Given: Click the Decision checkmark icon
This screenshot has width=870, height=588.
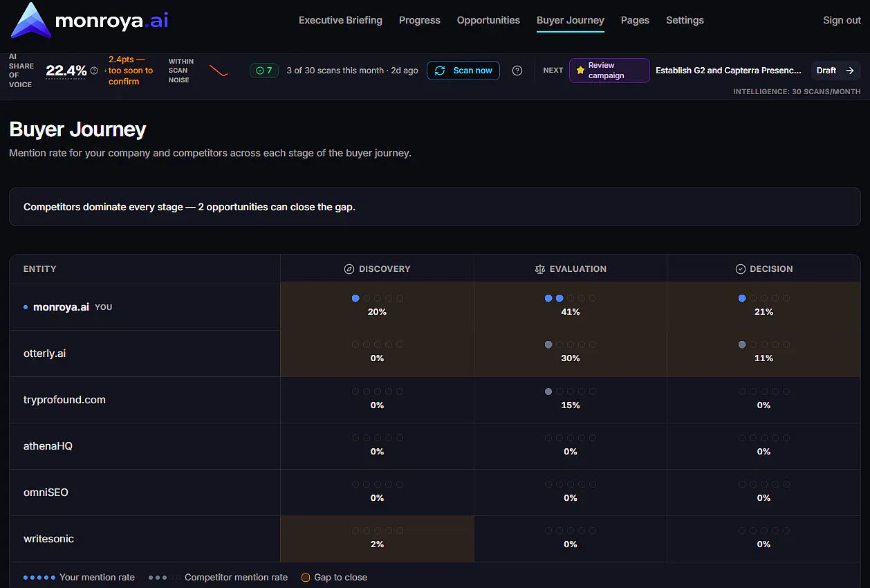Looking at the screenshot, I should pyautogui.click(x=740, y=269).
